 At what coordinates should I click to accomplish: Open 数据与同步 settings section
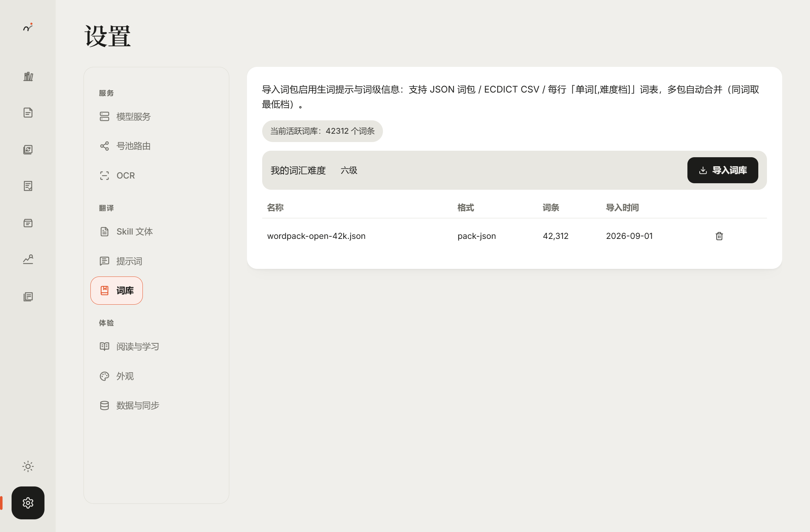click(129, 406)
